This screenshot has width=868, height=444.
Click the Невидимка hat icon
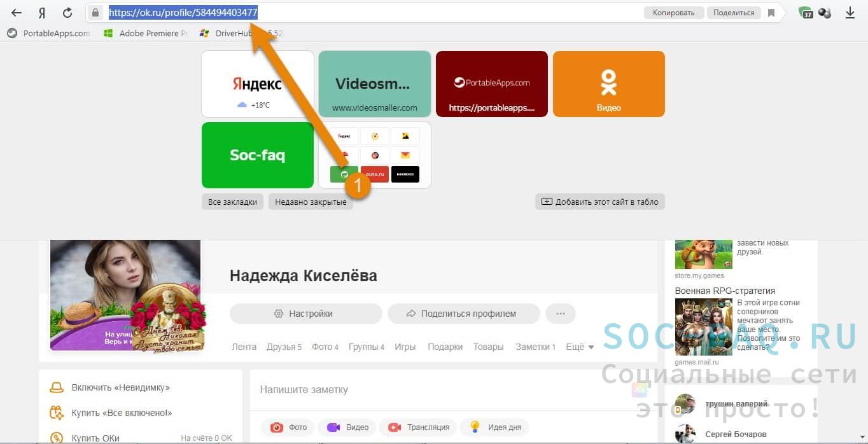pyautogui.click(x=57, y=387)
